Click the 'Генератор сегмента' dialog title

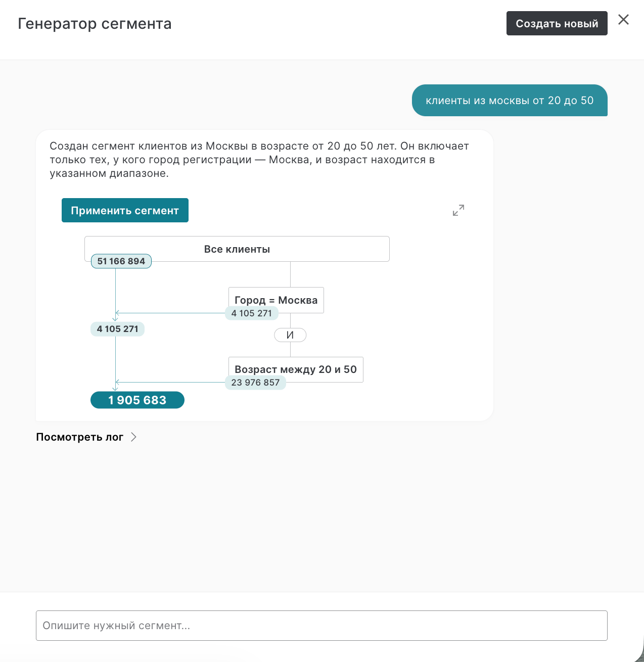coord(95,24)
